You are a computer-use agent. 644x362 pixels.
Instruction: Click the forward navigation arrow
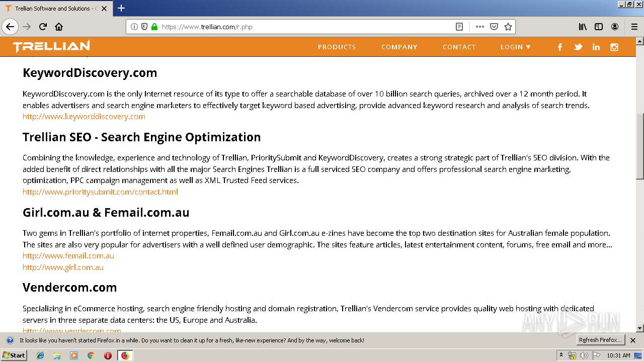pos(27,27)
